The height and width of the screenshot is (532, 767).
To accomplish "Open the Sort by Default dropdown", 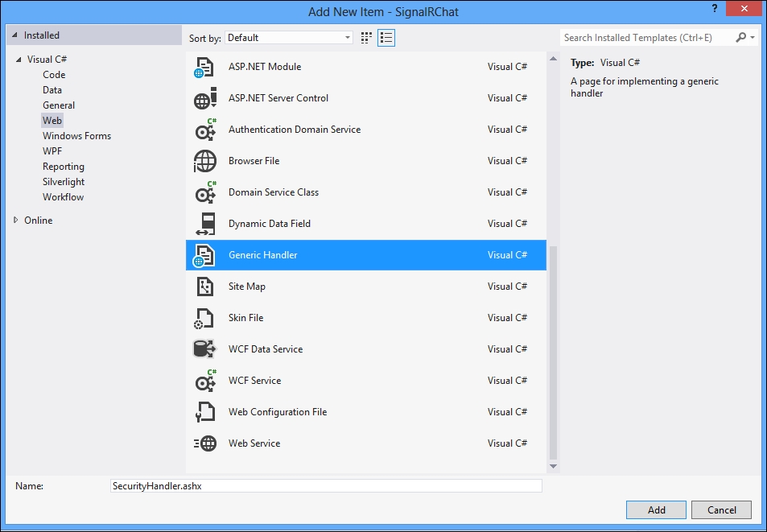I will 289,38.
